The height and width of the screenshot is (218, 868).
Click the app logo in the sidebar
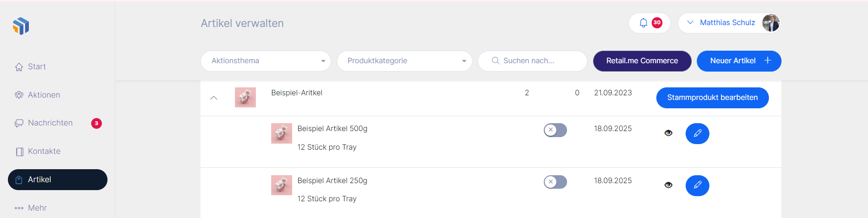pyautogui.click(x=21, y=26)
